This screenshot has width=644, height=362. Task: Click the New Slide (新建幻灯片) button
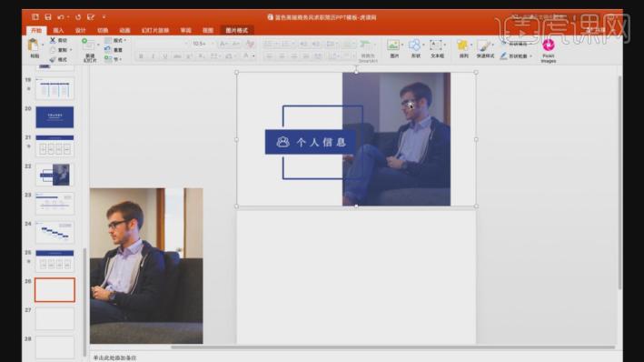point(89,49)
